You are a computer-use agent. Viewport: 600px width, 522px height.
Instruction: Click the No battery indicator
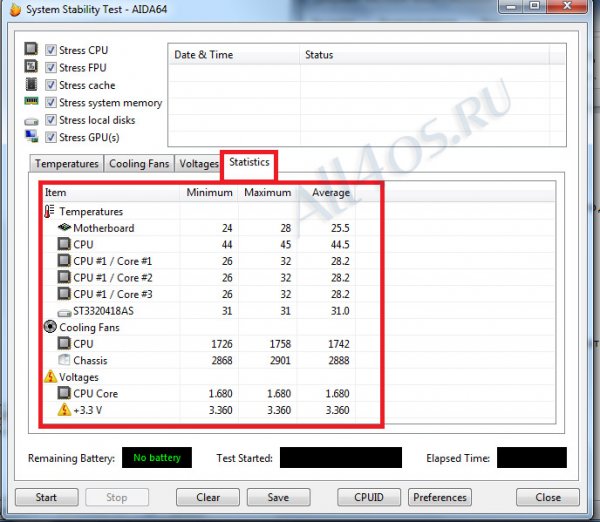157,458
